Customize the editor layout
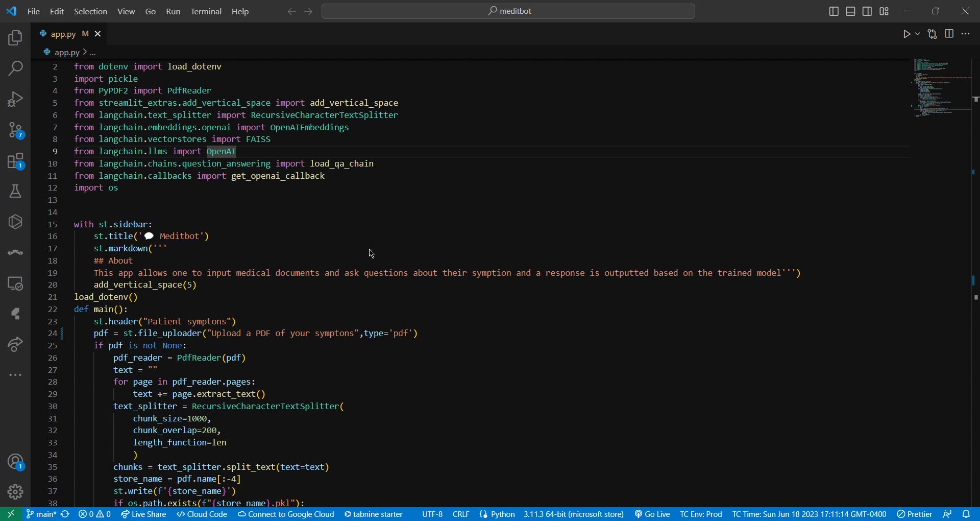 [885, 11]
